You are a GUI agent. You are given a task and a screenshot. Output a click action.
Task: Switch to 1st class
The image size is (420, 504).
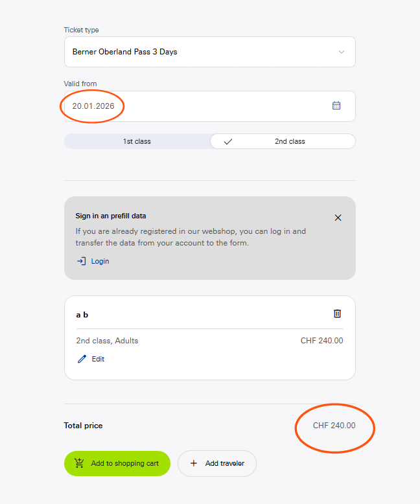pos(137,141)
